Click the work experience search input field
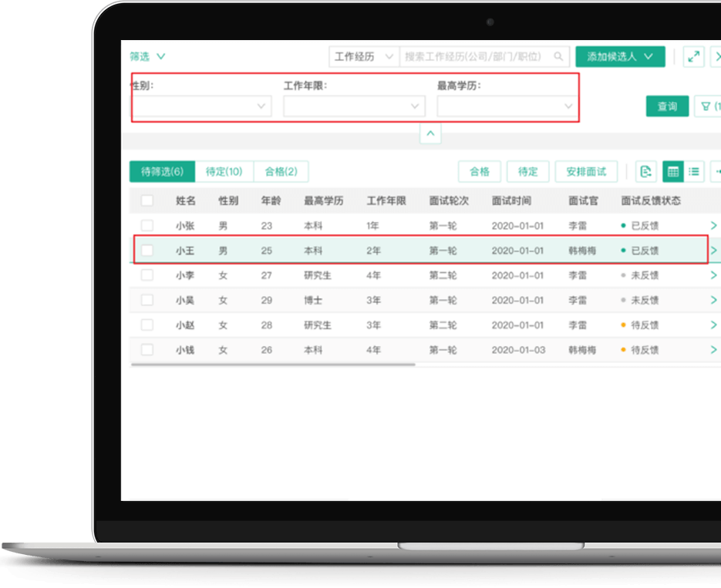 477,56
